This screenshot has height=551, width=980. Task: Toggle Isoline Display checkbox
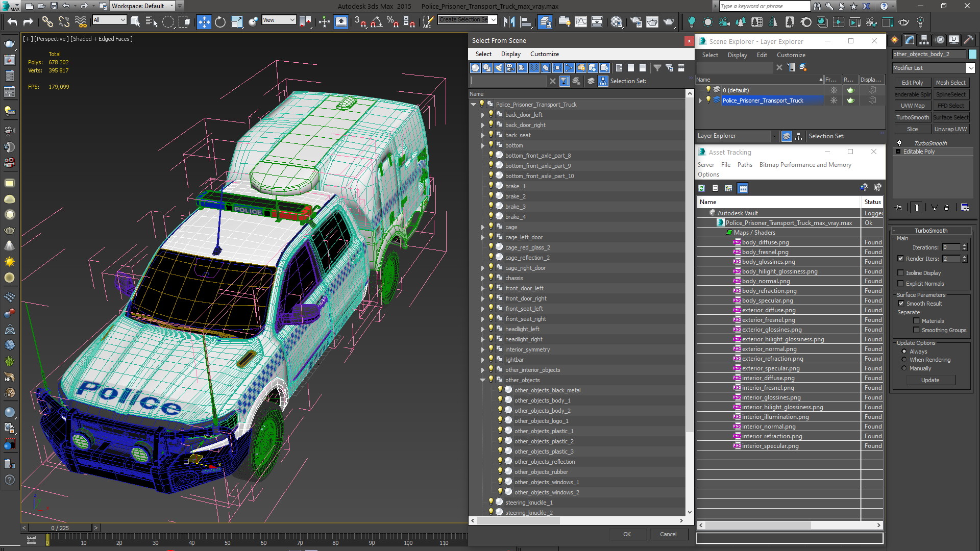coord(901,272)
